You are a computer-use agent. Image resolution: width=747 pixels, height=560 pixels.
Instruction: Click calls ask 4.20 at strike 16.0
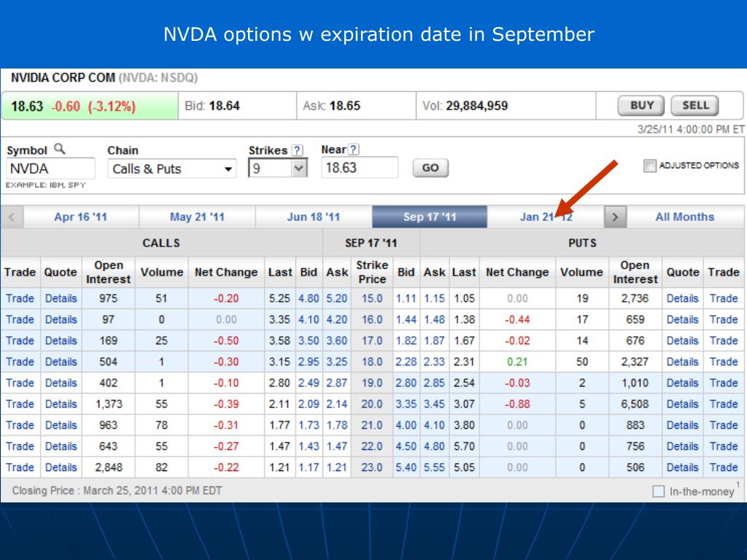tap(337, 319)
